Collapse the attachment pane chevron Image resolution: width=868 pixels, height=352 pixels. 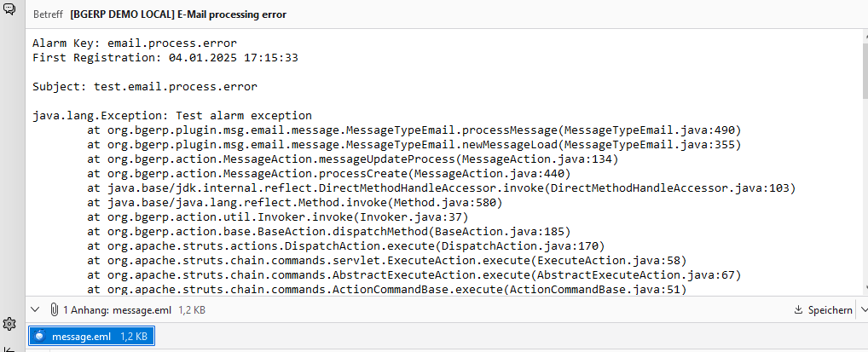35,310
